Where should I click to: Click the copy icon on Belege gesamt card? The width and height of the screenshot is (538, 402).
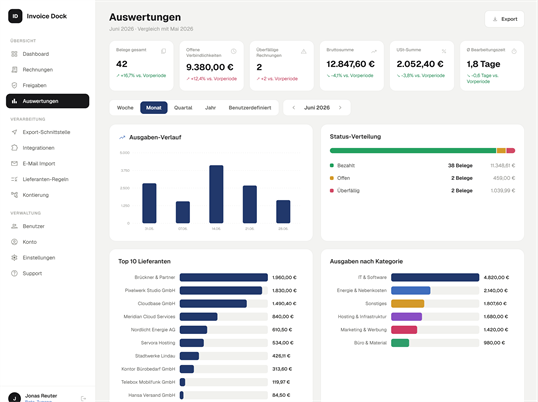tap(164, 51)
